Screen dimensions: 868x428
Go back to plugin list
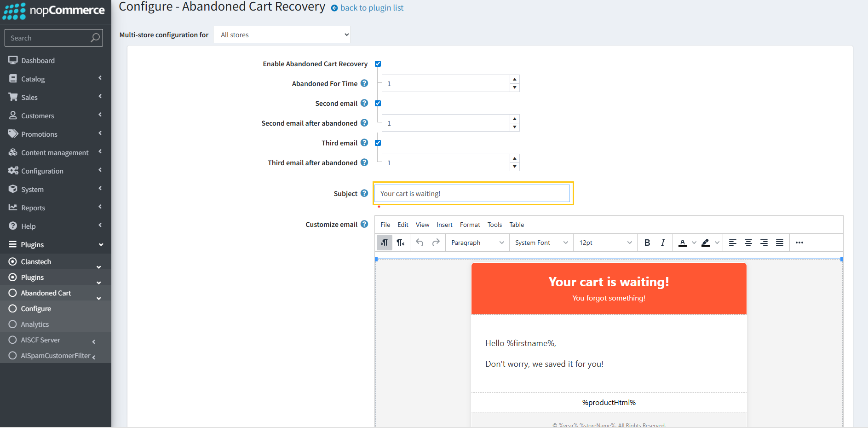pos(372,8)
